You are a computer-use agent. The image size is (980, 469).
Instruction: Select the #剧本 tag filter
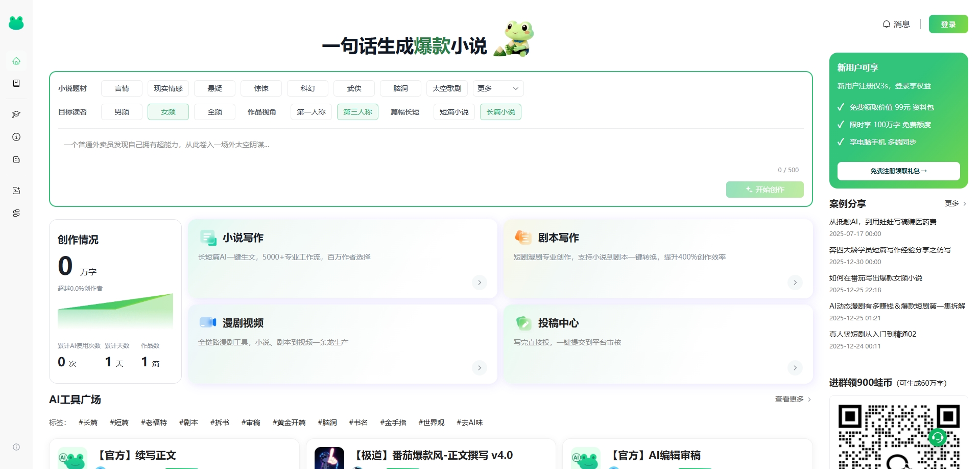click(188, 423)
